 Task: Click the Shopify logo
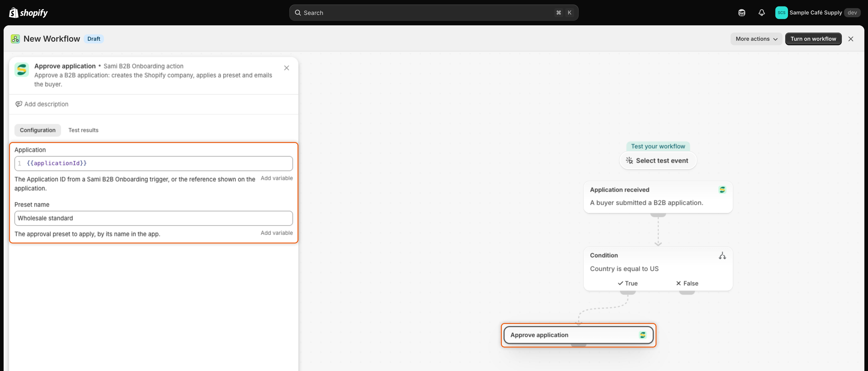(28, 13)
